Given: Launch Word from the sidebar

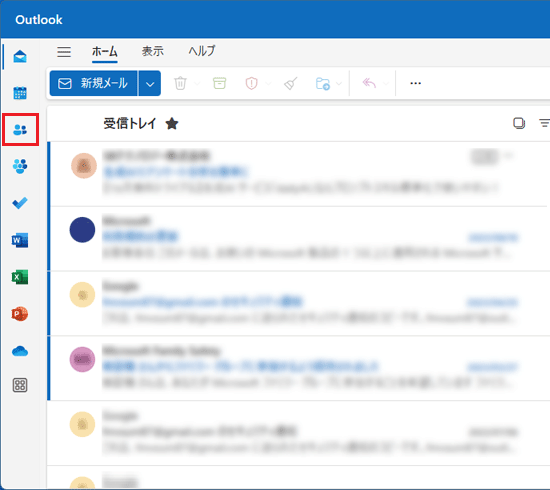Looking at the screenshot, I should coord(20,240).
